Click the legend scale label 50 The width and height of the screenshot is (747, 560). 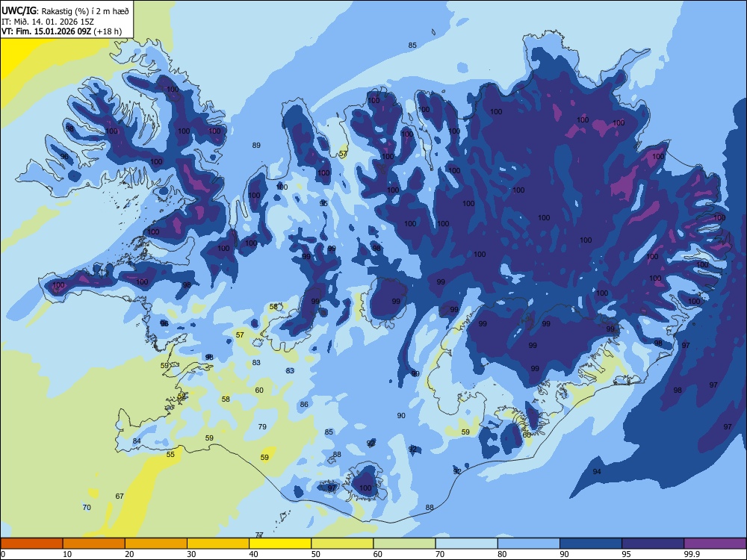point(316,554)
